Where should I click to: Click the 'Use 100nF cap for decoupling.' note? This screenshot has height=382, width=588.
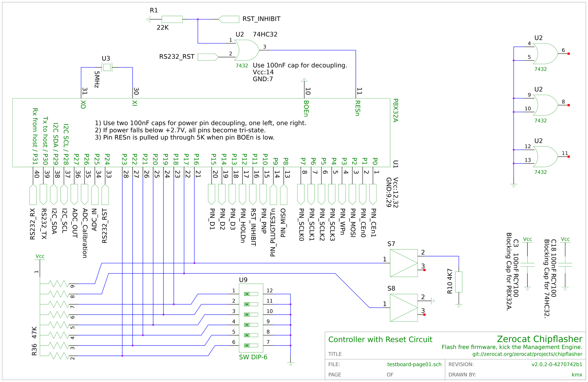[x=300, y=65]
